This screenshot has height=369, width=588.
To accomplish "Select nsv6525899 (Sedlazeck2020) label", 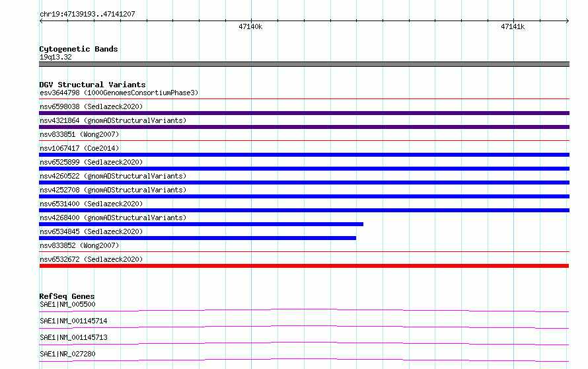I will pyautogui.click(x=91, y=162).
